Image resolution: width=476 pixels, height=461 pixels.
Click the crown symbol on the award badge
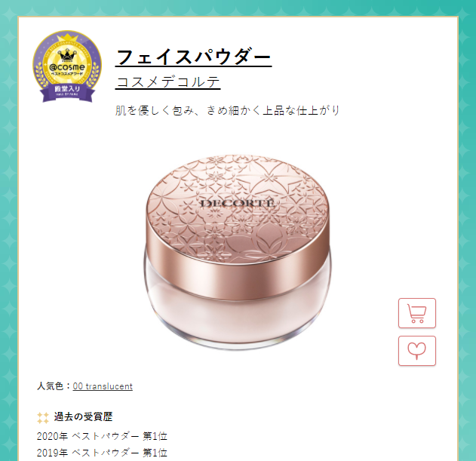click(x=67, y=55)
